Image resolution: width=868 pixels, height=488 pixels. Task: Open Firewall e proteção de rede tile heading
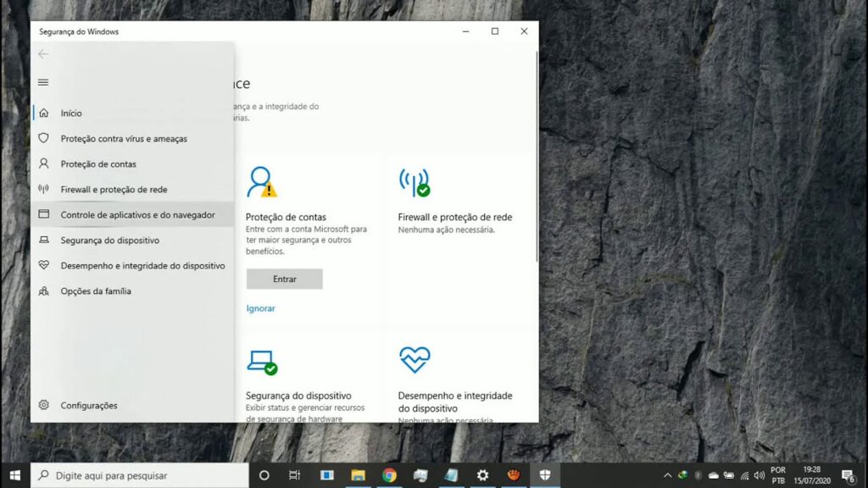[x=455, y=217]
